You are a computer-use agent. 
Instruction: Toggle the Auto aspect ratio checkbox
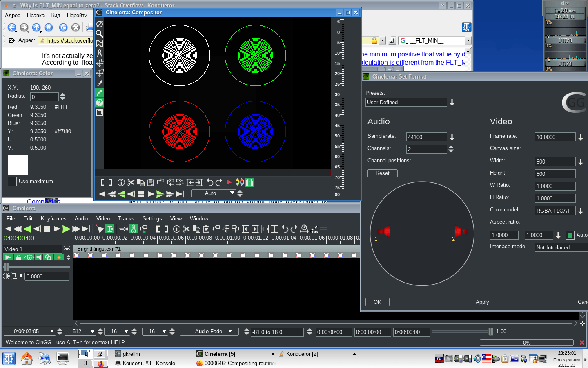point(570,235)
